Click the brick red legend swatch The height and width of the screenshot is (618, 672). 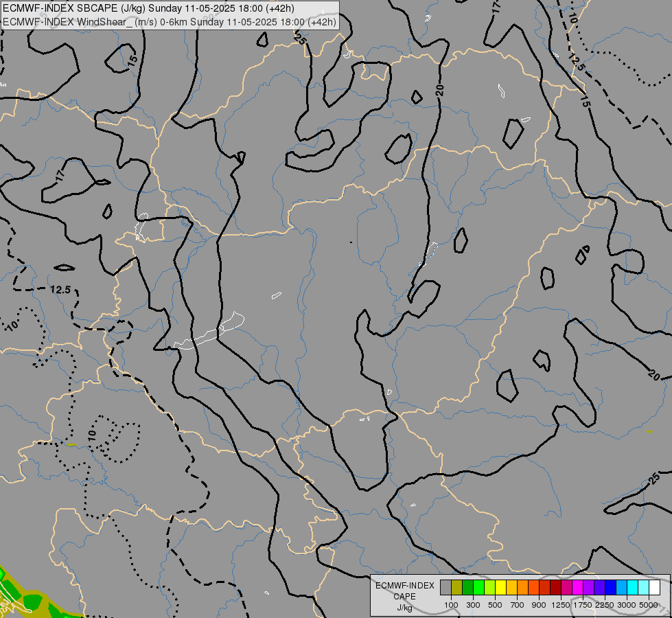click(x=544, y=587)
